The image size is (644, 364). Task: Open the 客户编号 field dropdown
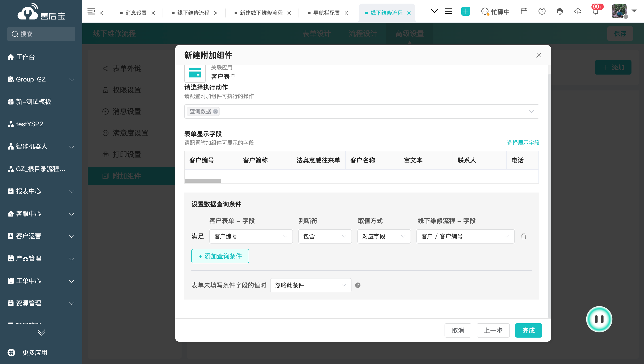(x=251, y=237)
